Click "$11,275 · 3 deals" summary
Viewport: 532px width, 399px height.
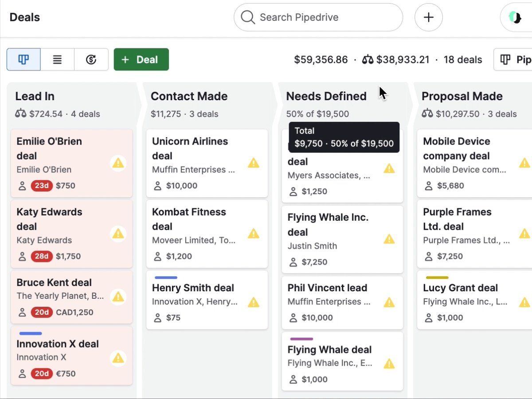point(184,114)
